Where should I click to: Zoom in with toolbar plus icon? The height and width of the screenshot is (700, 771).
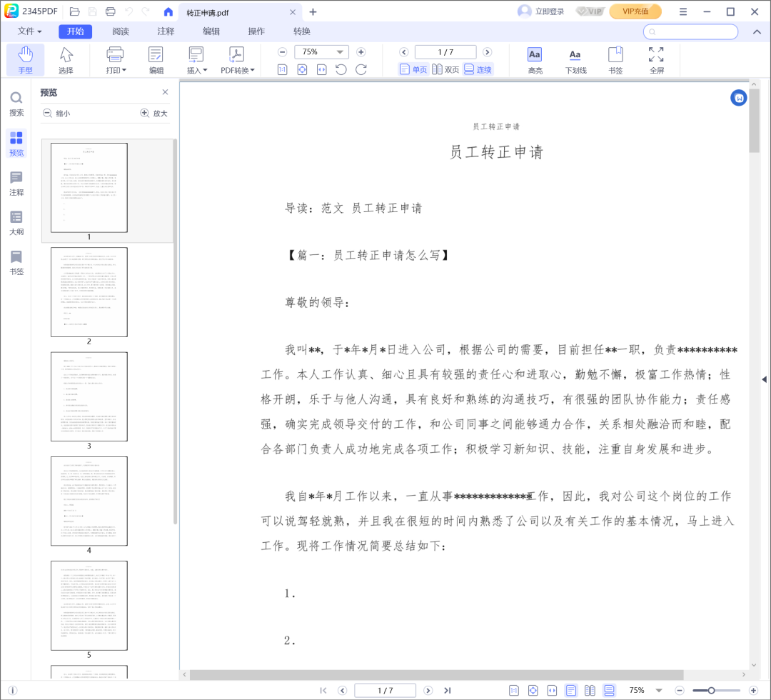click(x=361, y=52)
